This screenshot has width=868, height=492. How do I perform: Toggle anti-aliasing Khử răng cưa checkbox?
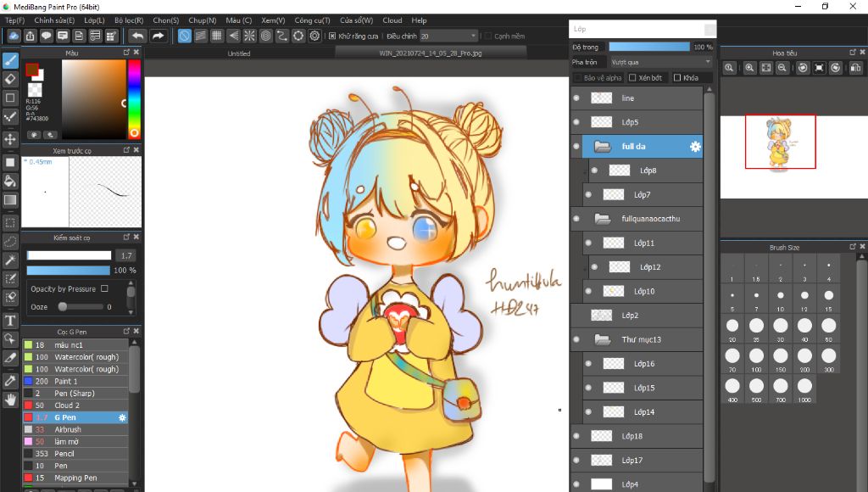pyautogui.click(x=332, y=36)
